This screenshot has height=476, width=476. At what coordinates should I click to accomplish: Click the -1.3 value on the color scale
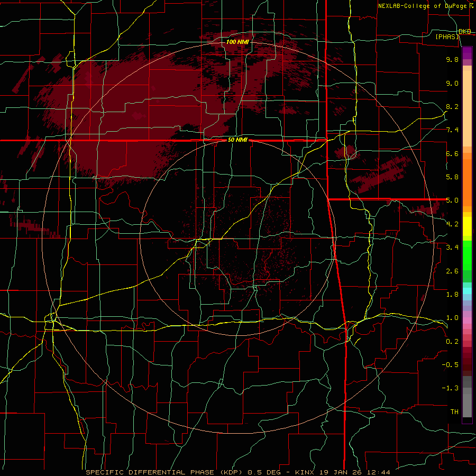pyautogui.click(x=450, y=388)
